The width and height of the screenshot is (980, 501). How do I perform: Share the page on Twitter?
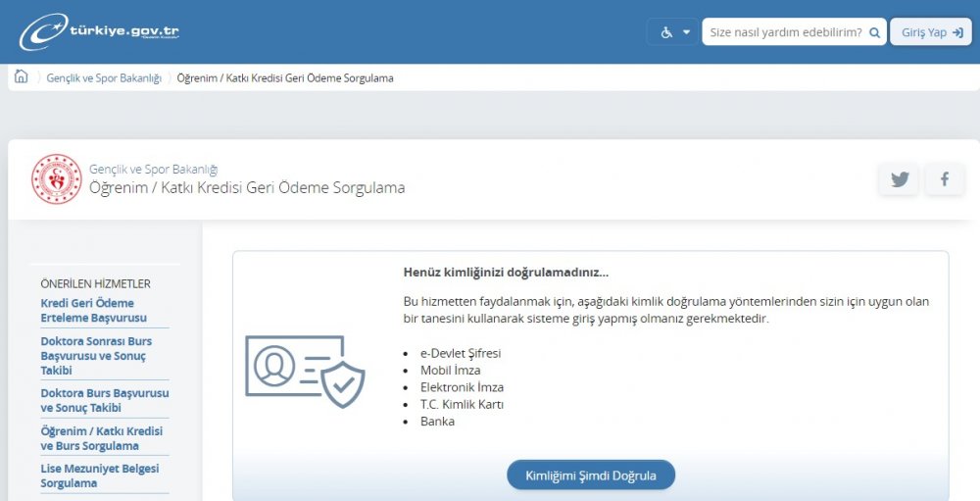point(899,180)
